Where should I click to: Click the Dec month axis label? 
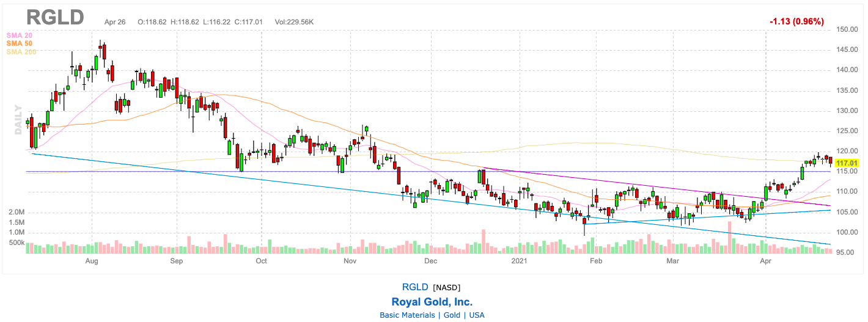click(431, 262)
